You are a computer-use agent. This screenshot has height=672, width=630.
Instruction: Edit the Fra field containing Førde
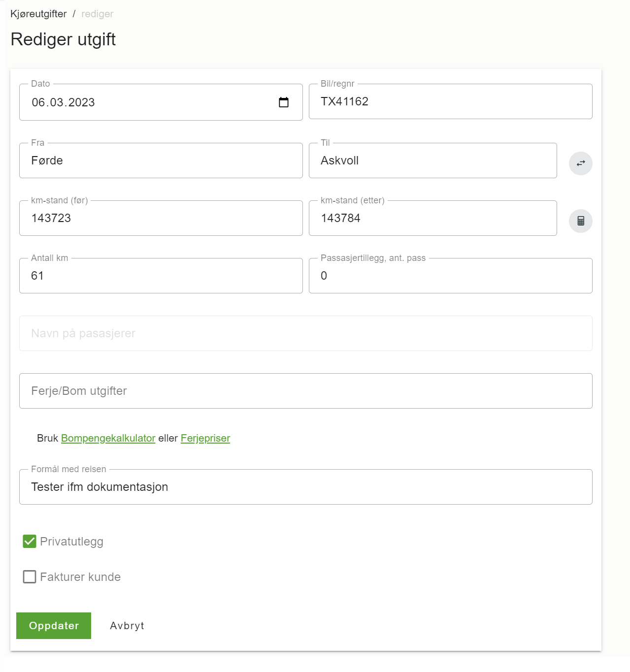click(x=161, y=160)
